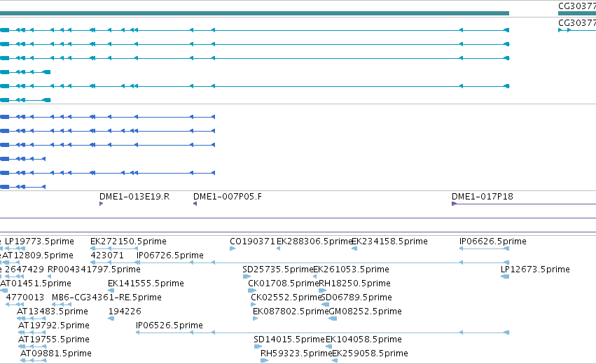Open the RH59323.5prime label
This screenshot has height=364, width=596.
click(296, 353)
